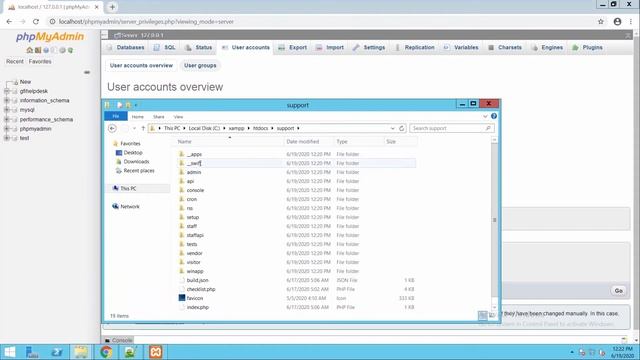This screenshot has height=360, width=640.
Task: Expand the performance_schema database node
Action: tap(7, 119)
